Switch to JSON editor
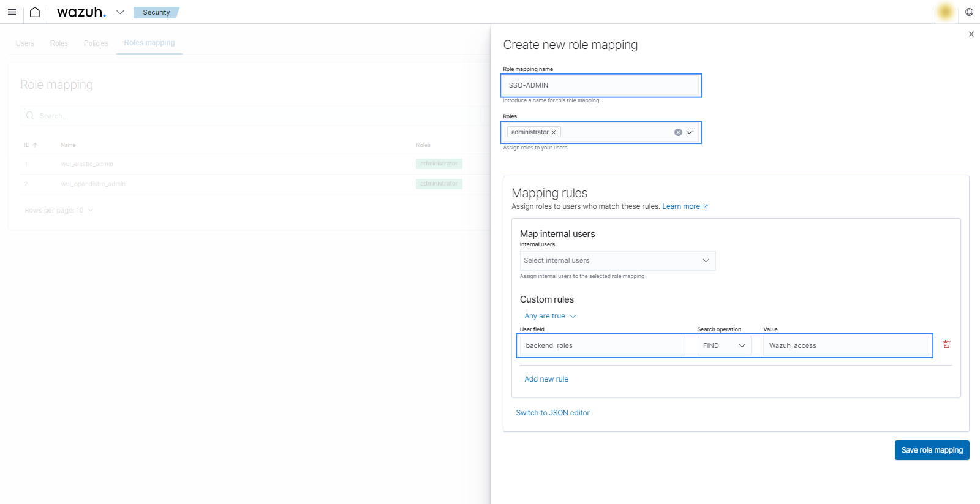980x504 pixels. pyautogui.click(x=552, y=413)
